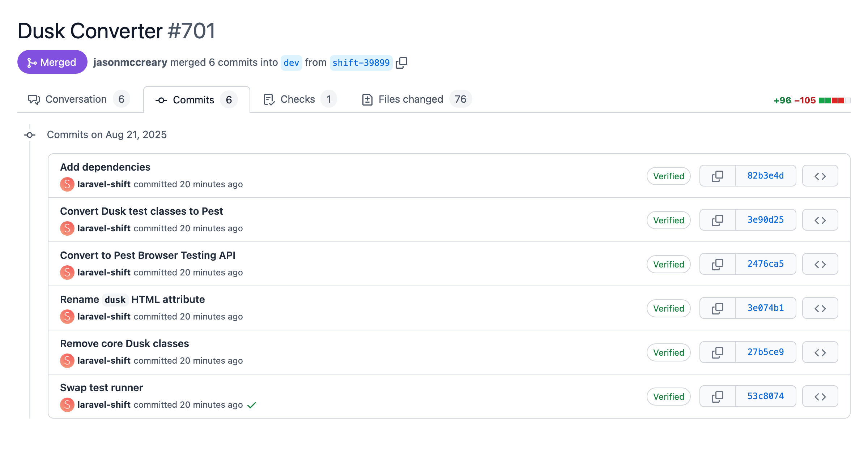
Task: Browse repository at the Swap test runner commit
Action: 820,397
